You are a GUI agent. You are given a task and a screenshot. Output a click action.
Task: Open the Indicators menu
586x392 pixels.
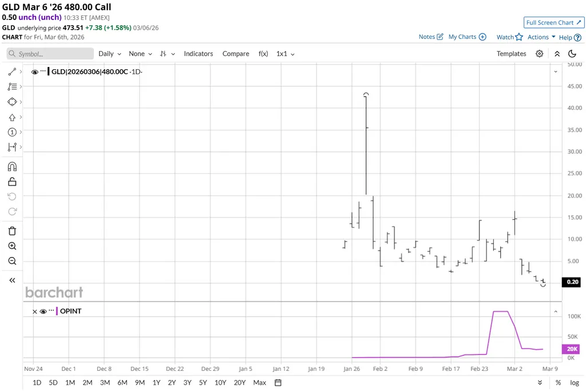[x=198, y=54]
